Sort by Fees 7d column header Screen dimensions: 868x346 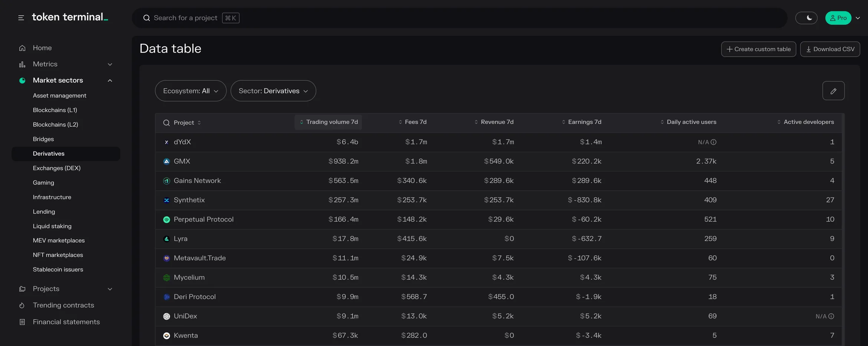point(412,122)
